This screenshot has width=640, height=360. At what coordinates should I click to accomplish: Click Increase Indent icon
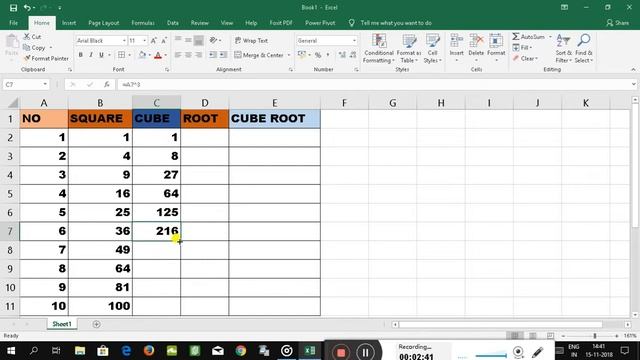click(223, 55)
